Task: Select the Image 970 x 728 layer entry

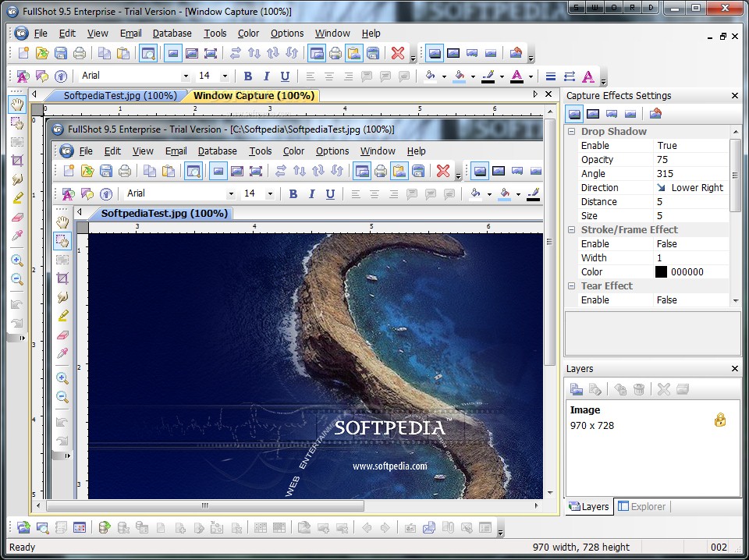Action: point(652,418)
